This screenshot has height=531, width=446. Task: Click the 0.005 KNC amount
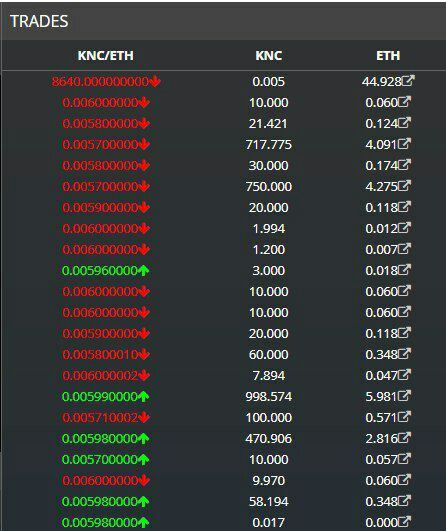coord(269,82)
